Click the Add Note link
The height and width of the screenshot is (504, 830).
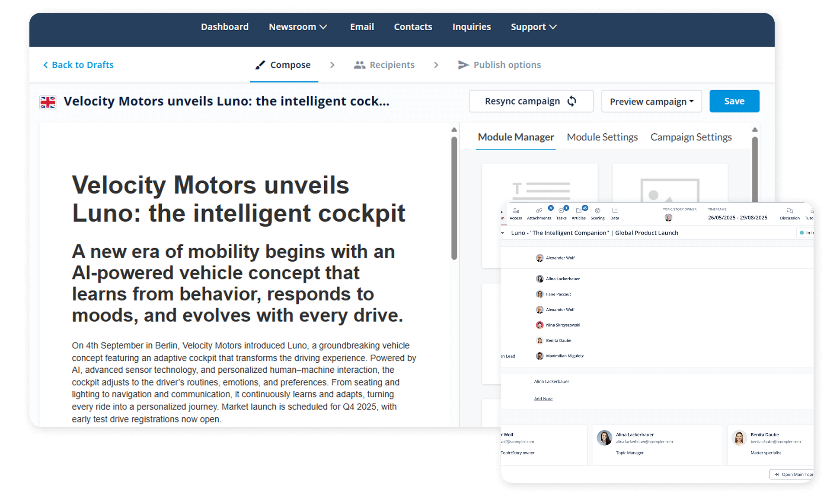(543, 398)
